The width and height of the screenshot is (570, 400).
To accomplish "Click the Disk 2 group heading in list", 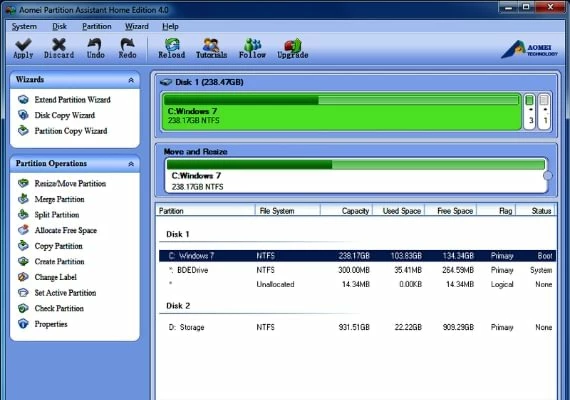I will coord(178,306).
